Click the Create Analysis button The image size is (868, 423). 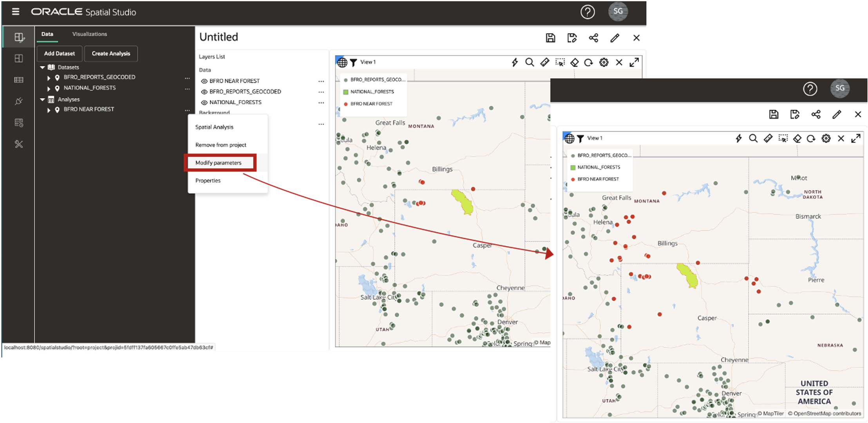click(111, 54)
